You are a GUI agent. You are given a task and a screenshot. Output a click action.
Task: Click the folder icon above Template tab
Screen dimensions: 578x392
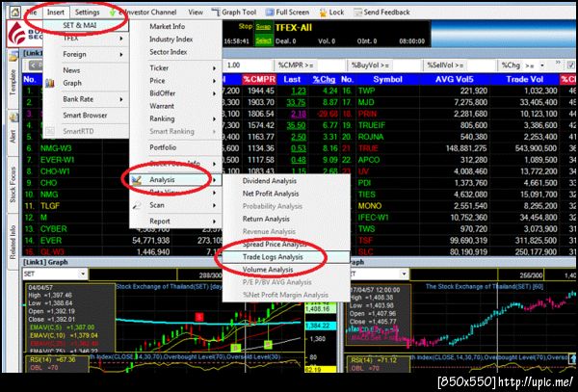(x=13, y=56)
